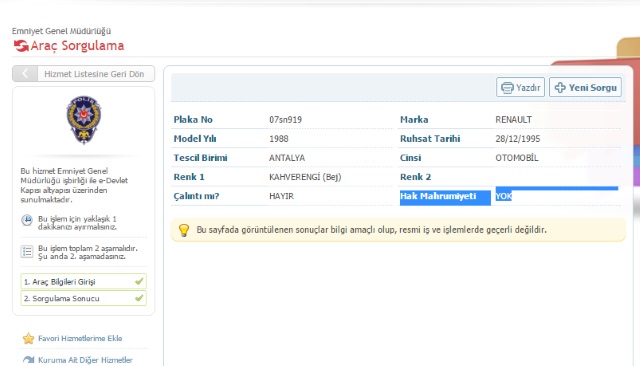Click the Araç Sorgulama refresh logo icon
This screenshot has height=366, width=640.
(21, 46)
